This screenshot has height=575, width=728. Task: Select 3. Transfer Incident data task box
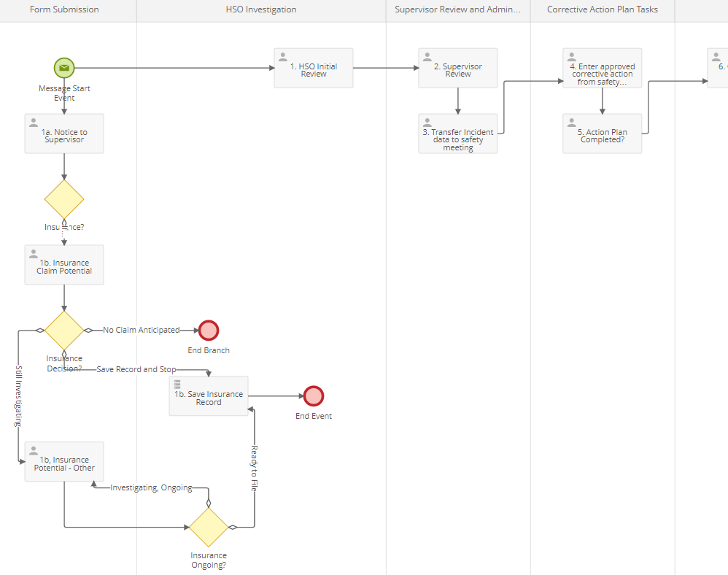458,134
